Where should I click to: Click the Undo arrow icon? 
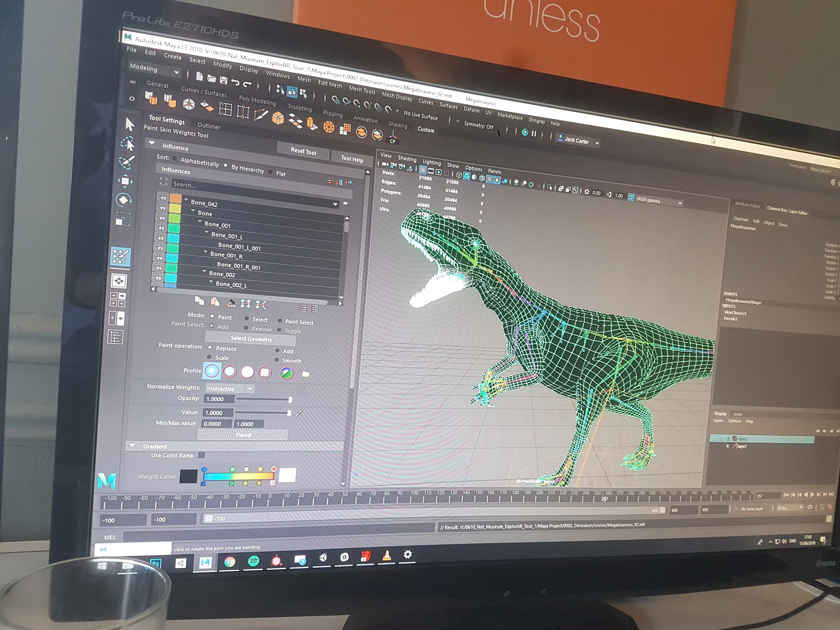point(235,82)
